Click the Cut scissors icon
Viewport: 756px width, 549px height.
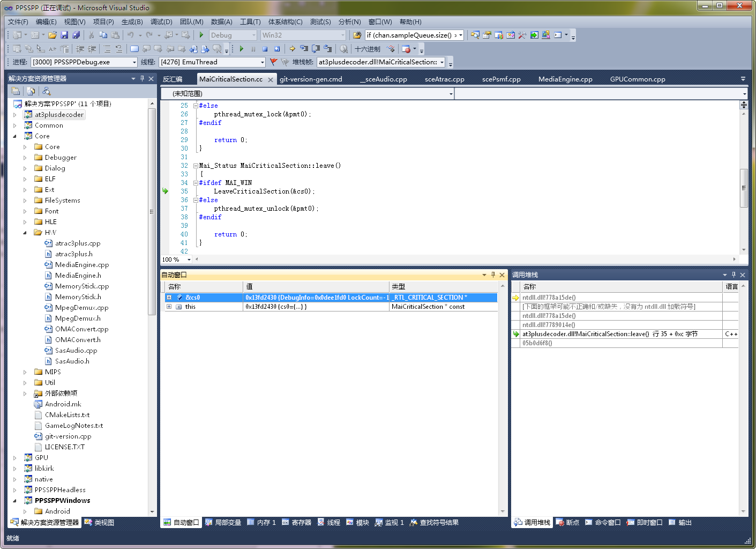click(91, 35)
